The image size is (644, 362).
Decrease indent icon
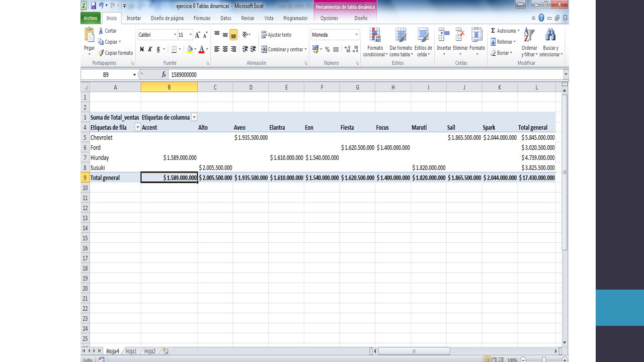(x=245, y=49)
